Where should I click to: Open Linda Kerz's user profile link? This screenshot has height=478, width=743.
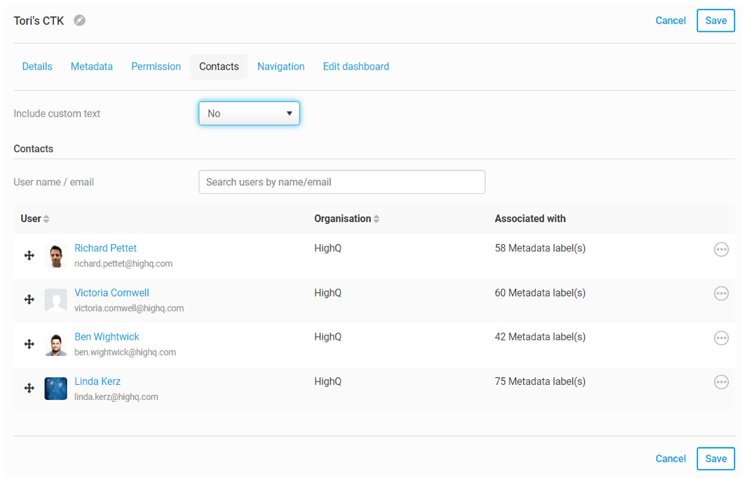[97, 381]
